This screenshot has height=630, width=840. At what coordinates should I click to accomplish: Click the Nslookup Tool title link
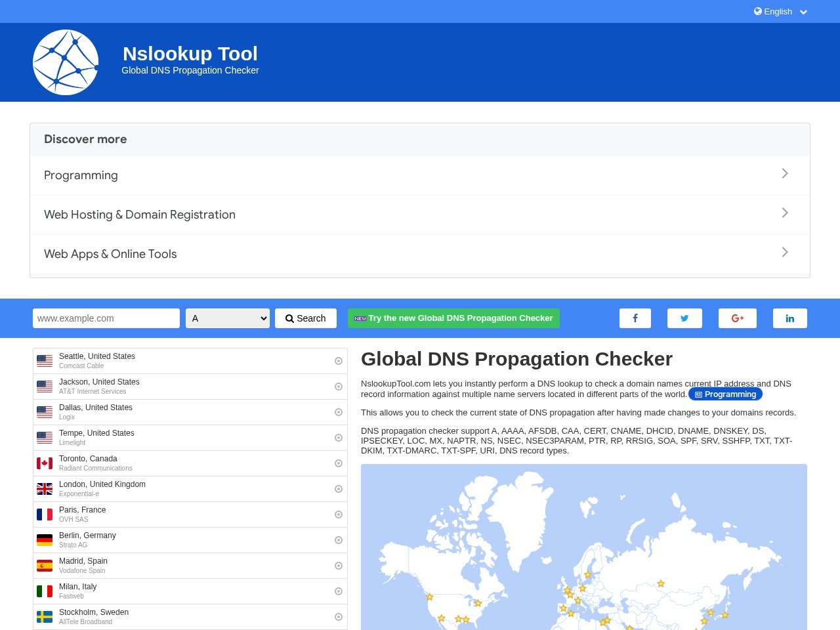pyautogui.click(x=190, y=54)
